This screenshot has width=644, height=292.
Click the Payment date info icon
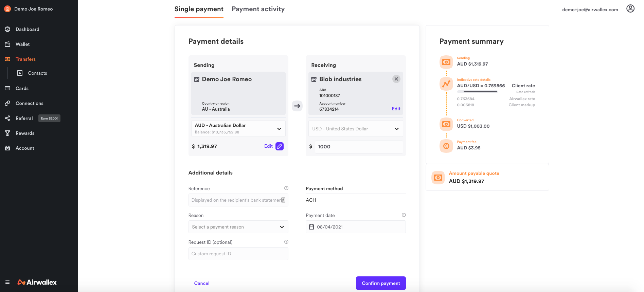[x=404, y=215]
